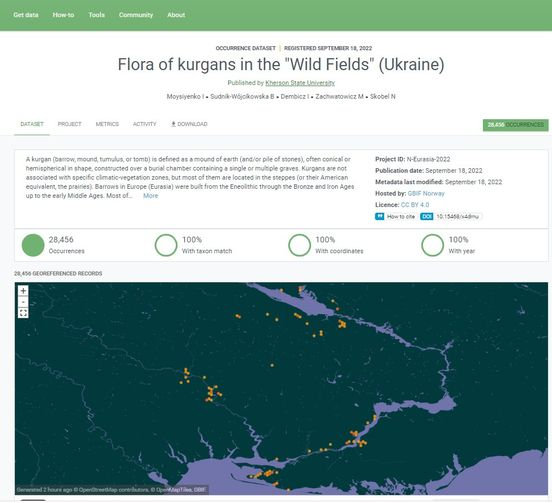This screenshot has height=503, width=552.
Task: Open the CC BY 4.0 licence link
Action: (x=415, y=205)
